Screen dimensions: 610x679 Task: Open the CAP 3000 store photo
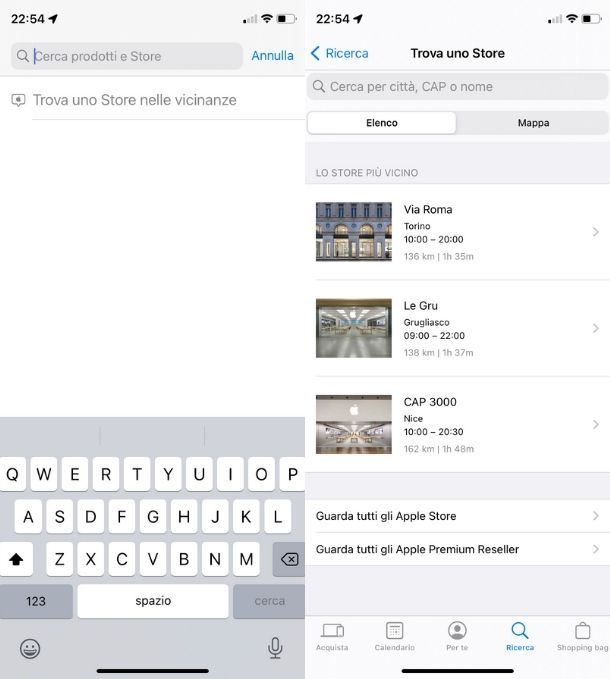(354, 424)
